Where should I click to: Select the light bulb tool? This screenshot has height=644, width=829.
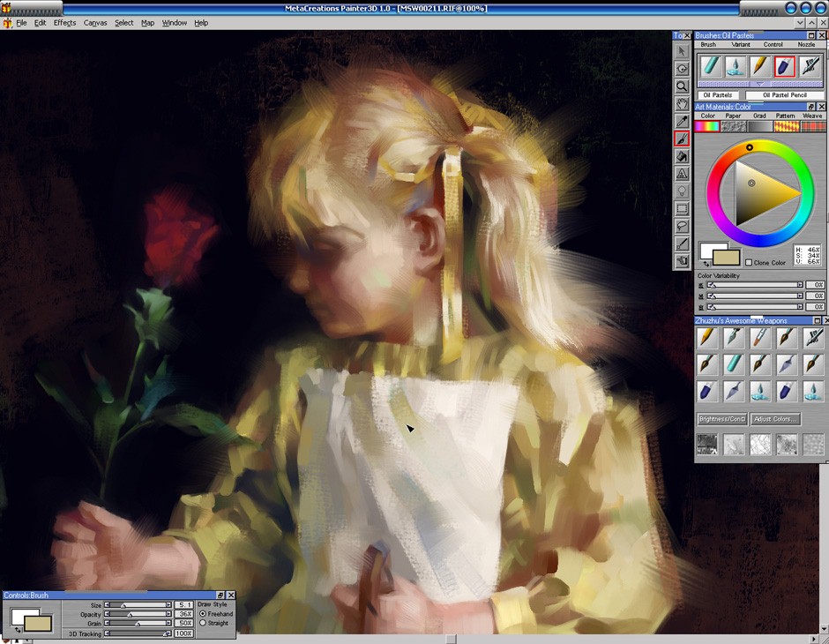click(682, 191)
